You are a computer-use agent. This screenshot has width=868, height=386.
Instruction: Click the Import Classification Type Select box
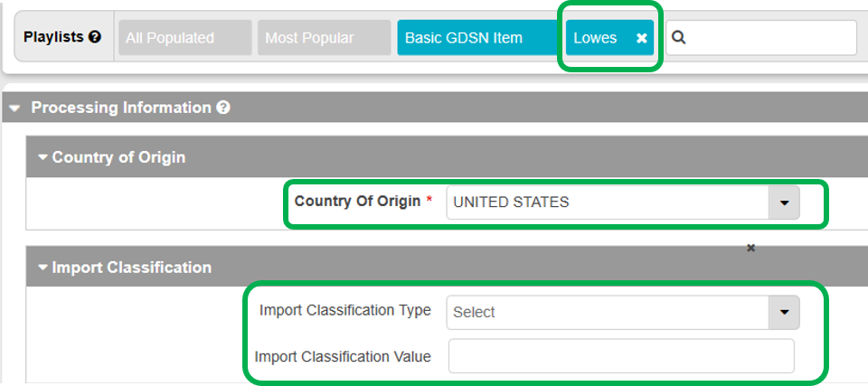coord(607,312)
